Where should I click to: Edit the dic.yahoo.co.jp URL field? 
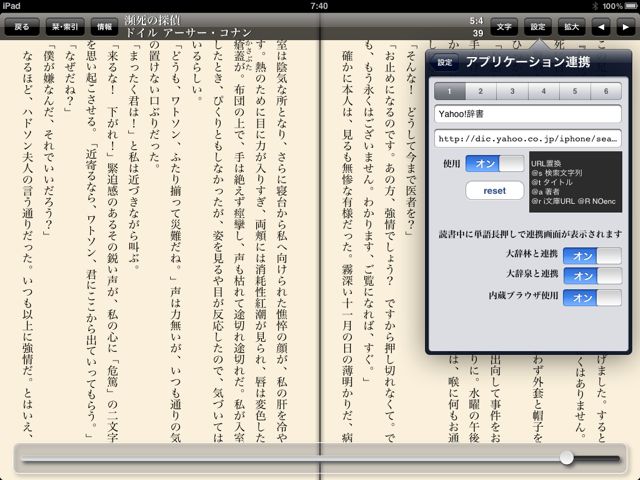pyautogui.click(x=528, y=139)
